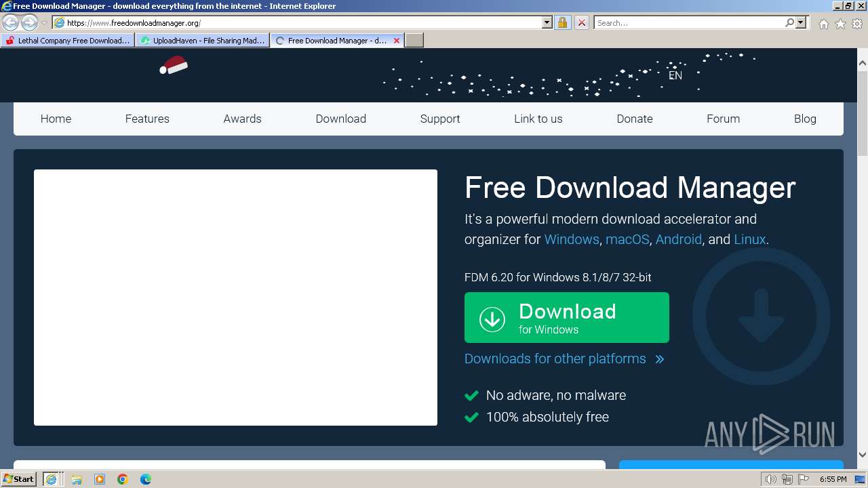Open the Forum menu item

pyautogui.click(x=723, y=119)
